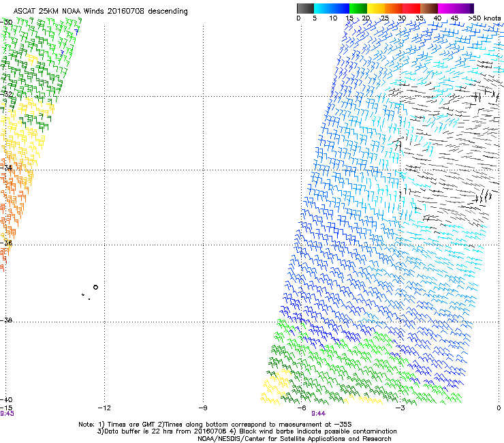Click the green 15-20 knots color segment
Image resolution: width=504 pixels, height=443 pixels.
[358, 8]
